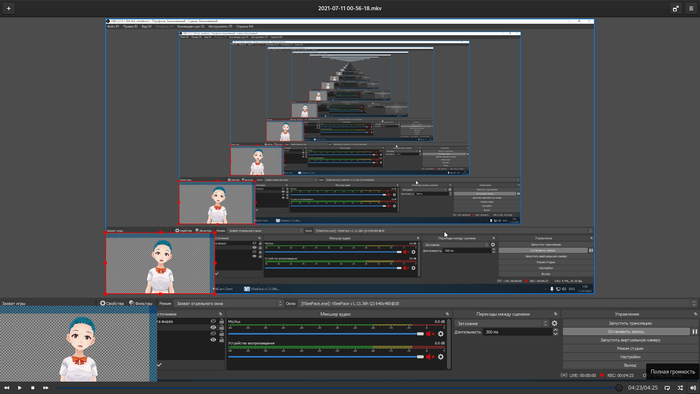This screenshot has width=700, height=394.
Task: Click the Настройки button in Управление panel
Action: point(630,357)
